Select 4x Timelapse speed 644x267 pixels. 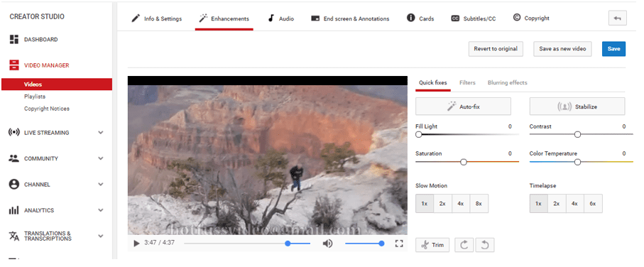[574, 203]
